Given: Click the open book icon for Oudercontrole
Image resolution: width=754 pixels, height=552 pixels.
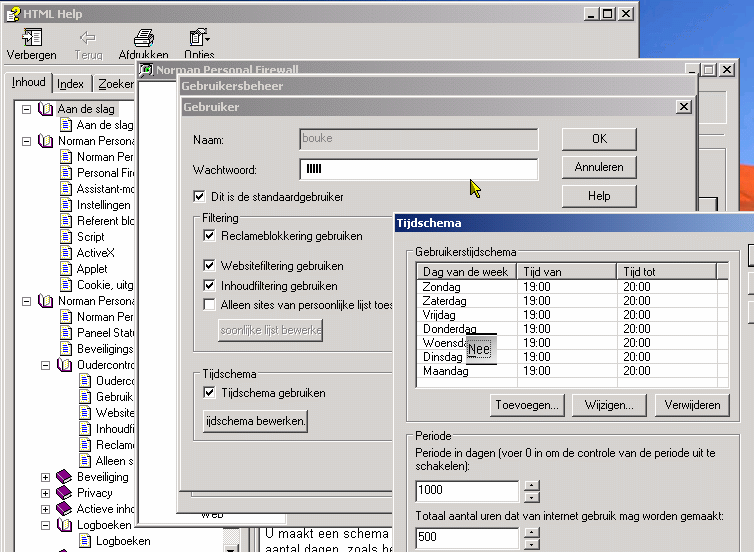Looking at the screenshot, I should tap(64, 365).
